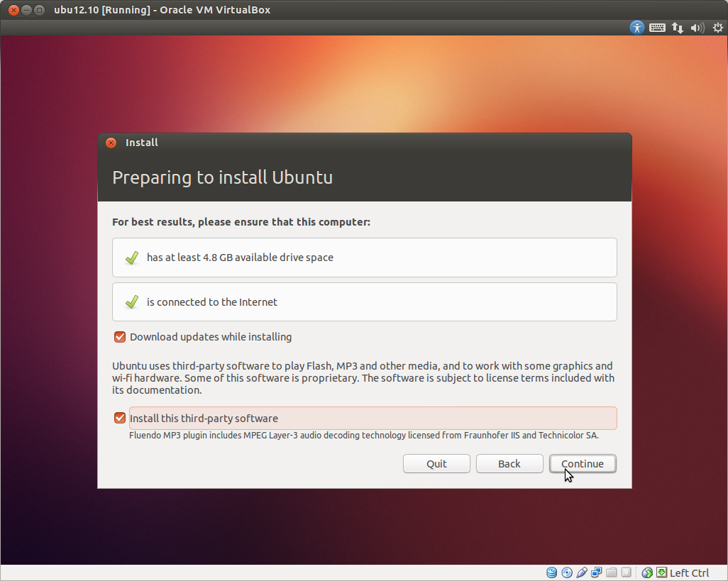Screen dimensions: 728x581
Task: Open the accessibility indicator menu
Action: point(637,28)
